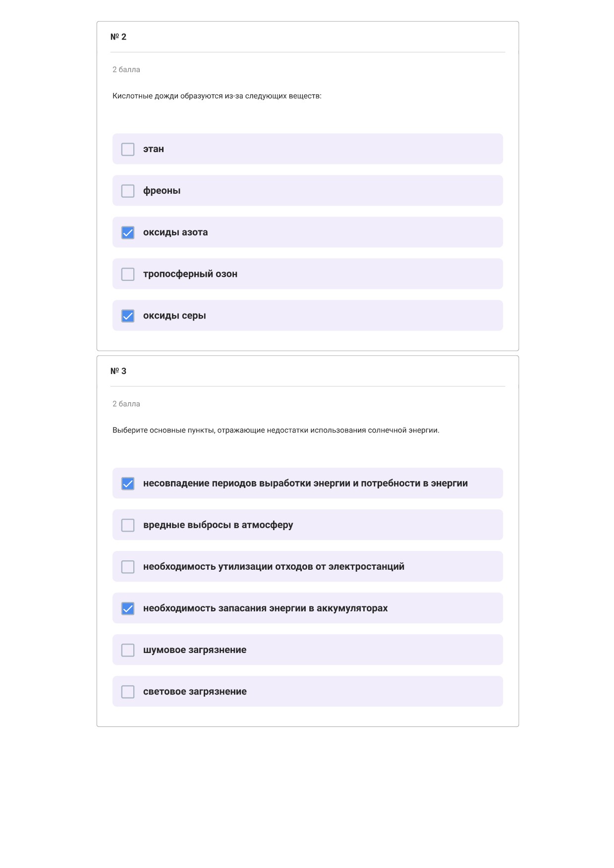Click the '№ 3' question header
The height and width of the screenshot is (868, 614).
pos(118,371)
